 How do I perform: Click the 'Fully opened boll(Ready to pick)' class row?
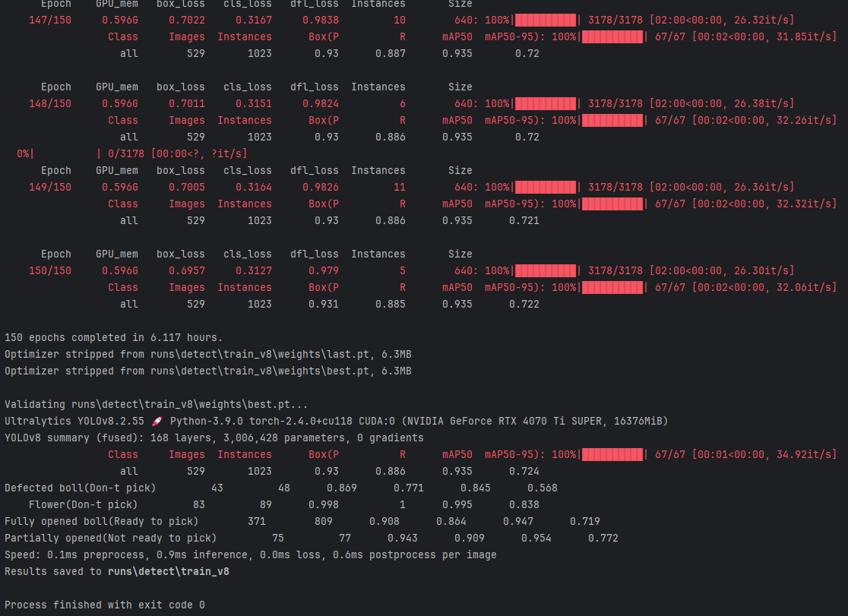(302, 522)
